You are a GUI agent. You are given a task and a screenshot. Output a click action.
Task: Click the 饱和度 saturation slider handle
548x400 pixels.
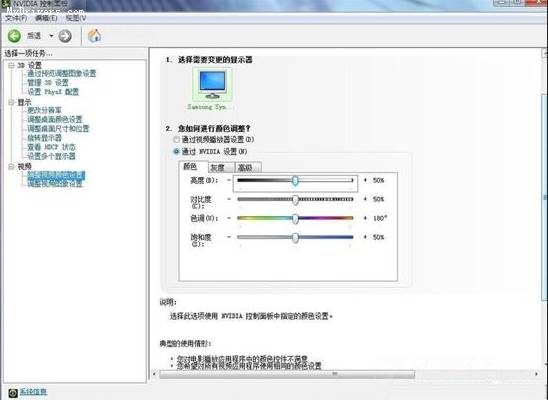(296, 238)
